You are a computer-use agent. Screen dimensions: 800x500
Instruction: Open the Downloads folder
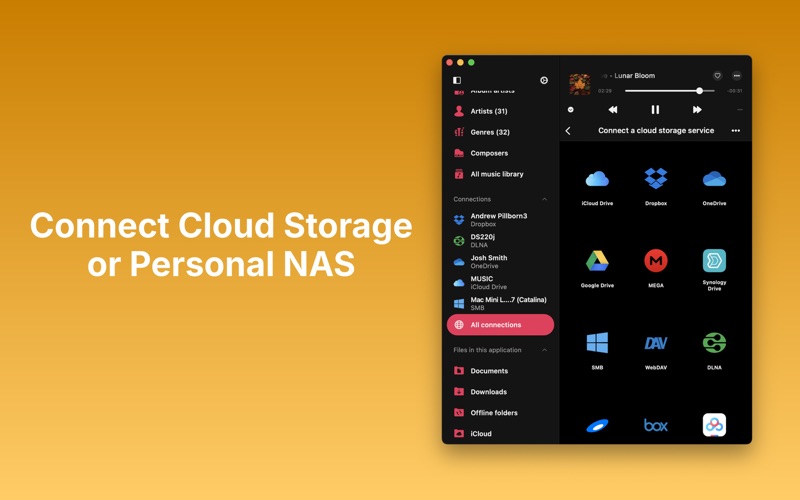[500, 392]
